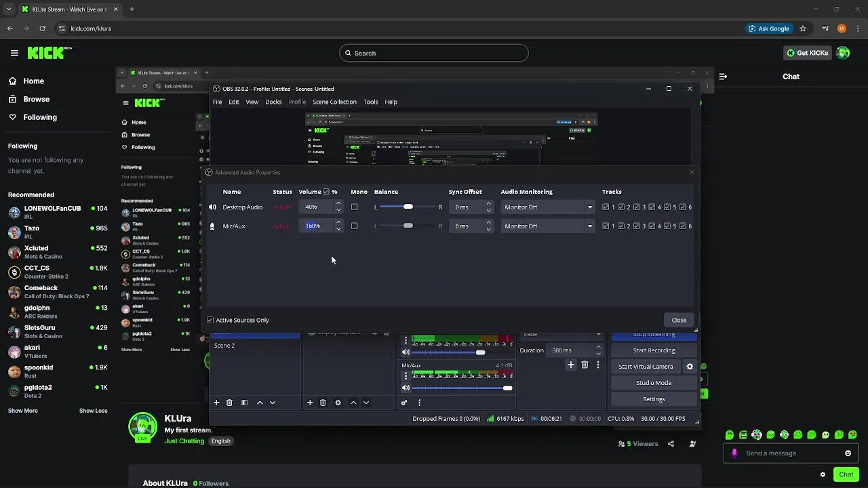Decrease Mic/Aux sync offset stepper
868x488 pixels.
point(488,229)
